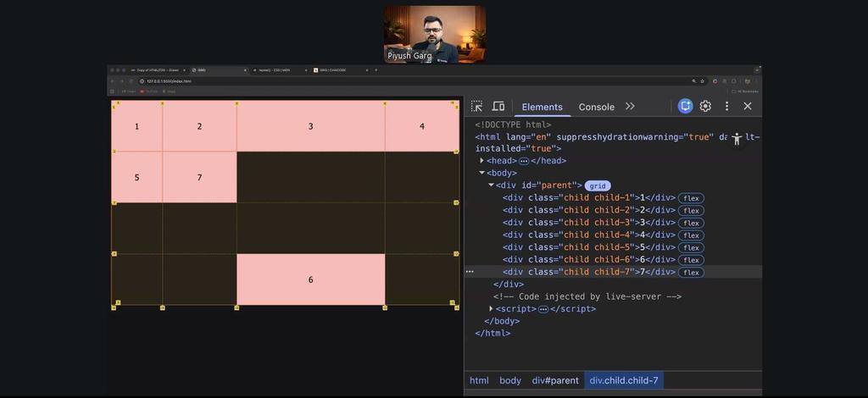Click the div.child.child-7 breadcrumb
The height and width of the screenshot is (398, 868).
coord(624,380)
